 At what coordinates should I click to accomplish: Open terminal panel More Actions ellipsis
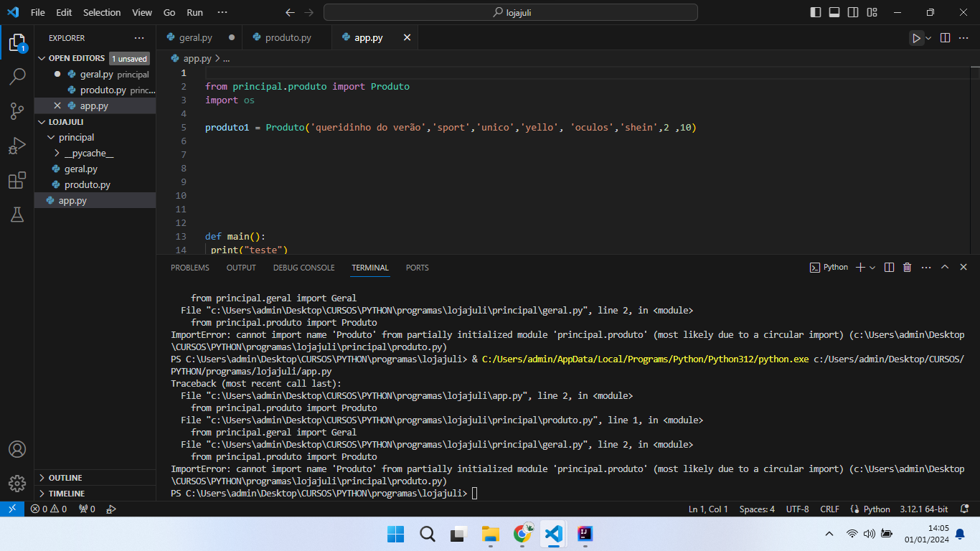pos(926,267)
